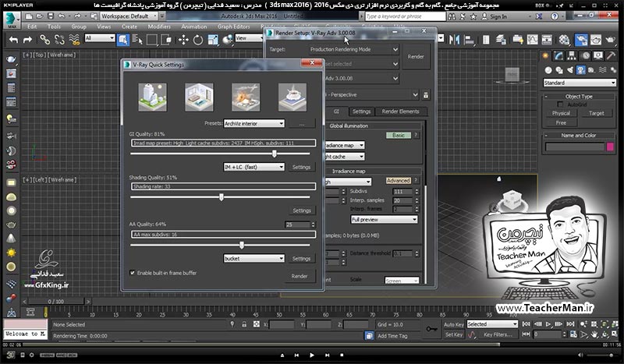The image size is (624, 364).
Task: Open the Presets ArchViz interior dropdown
Action: click(254, 124)
